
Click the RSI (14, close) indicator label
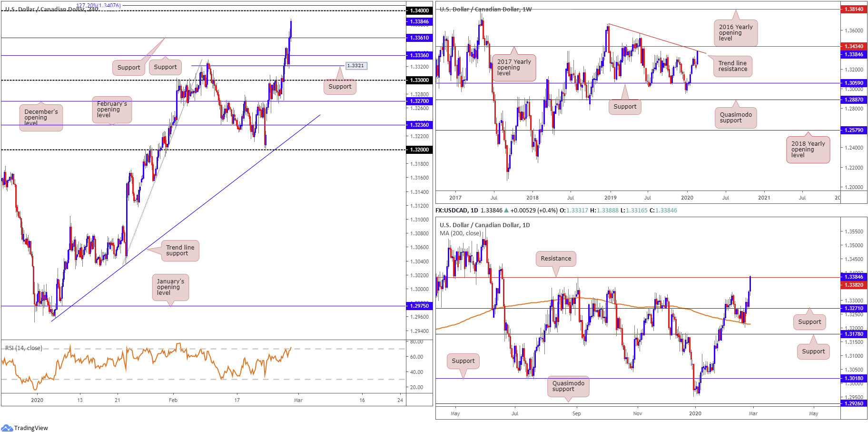point(24,348)
